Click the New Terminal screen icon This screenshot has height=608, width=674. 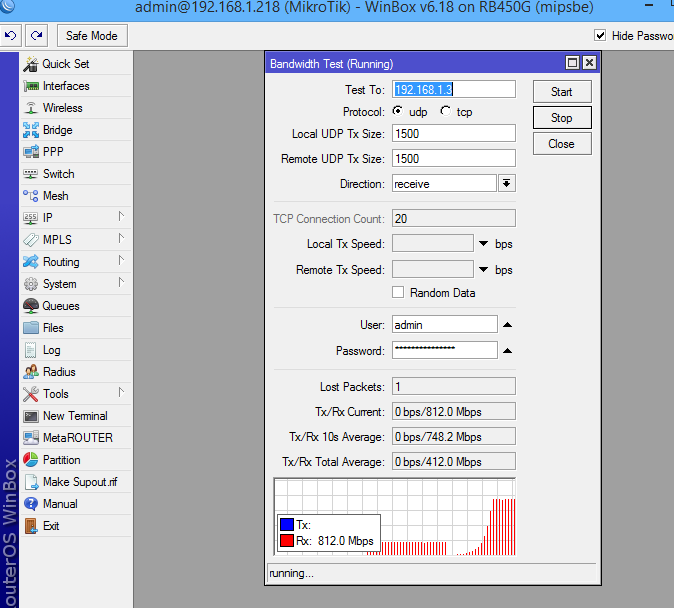[31, 416]
